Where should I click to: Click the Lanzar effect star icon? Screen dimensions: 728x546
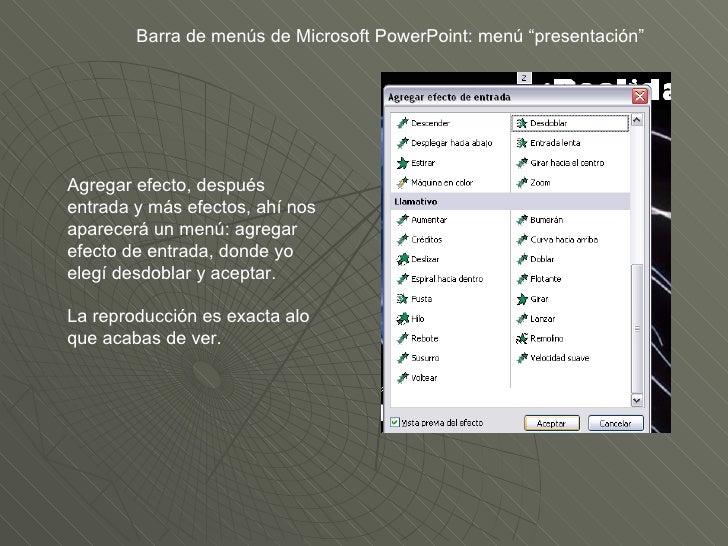pos(522,318)
